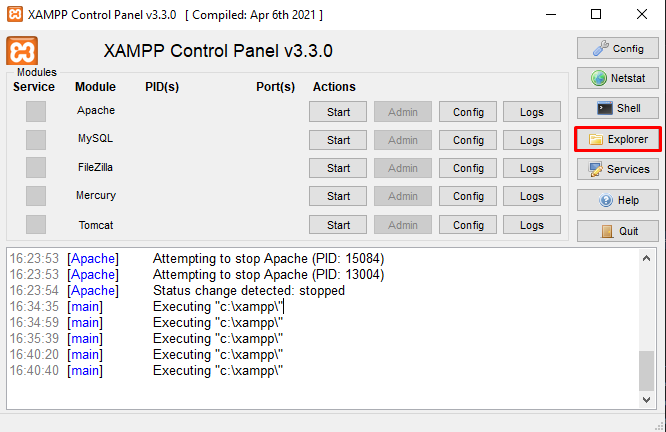
Task: Click the scroll up arrow in the log pane
Action: 646,258
